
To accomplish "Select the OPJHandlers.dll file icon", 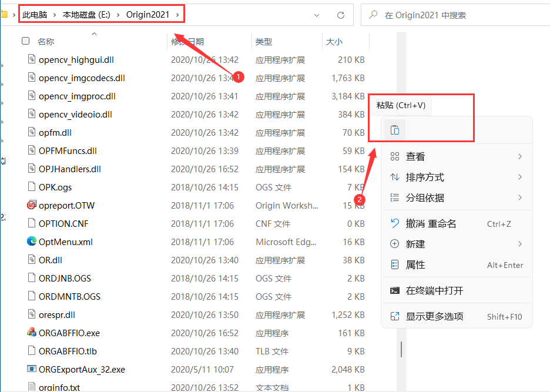I will 32,169.
